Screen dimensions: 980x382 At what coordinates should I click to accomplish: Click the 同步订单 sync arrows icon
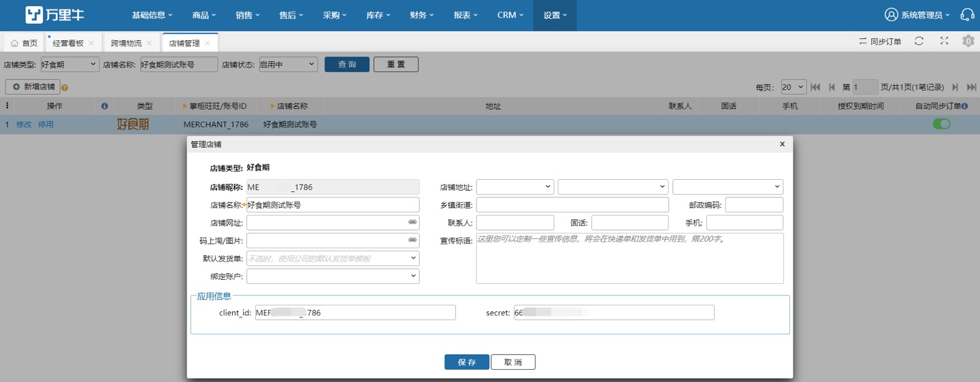(x=863, y=42)
